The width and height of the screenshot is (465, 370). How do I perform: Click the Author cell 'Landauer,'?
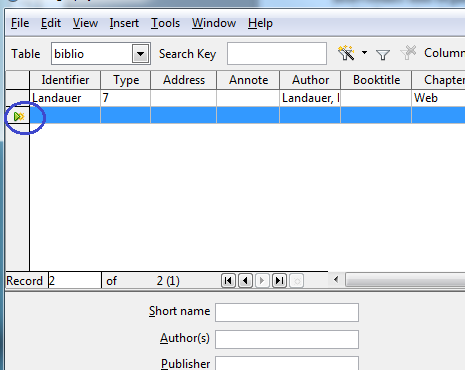(310, 98)
